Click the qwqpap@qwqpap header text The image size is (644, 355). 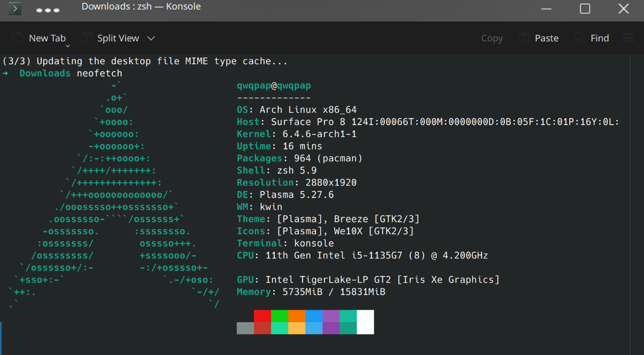pos(274,86)
